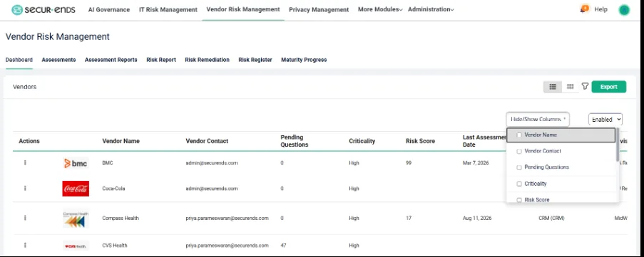Image resolution: width=644 pixels, height=257 pixels.
Task: Open the user profile avatar
Action: (x=624, y=10)
